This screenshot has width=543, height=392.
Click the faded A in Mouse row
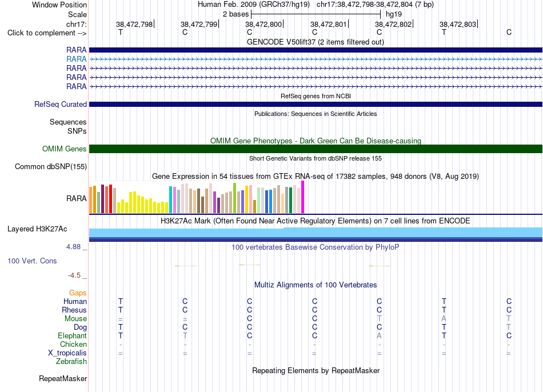pos(444,319)
